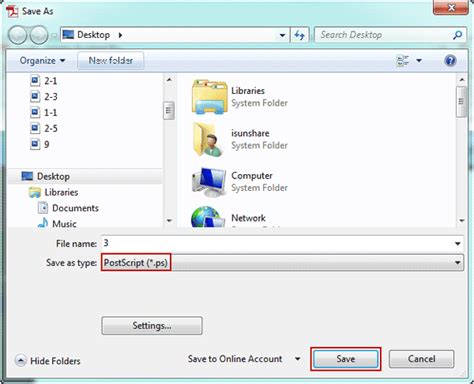
Task: Click the file list scroll up arrow
Action: [x=462, y=80]
